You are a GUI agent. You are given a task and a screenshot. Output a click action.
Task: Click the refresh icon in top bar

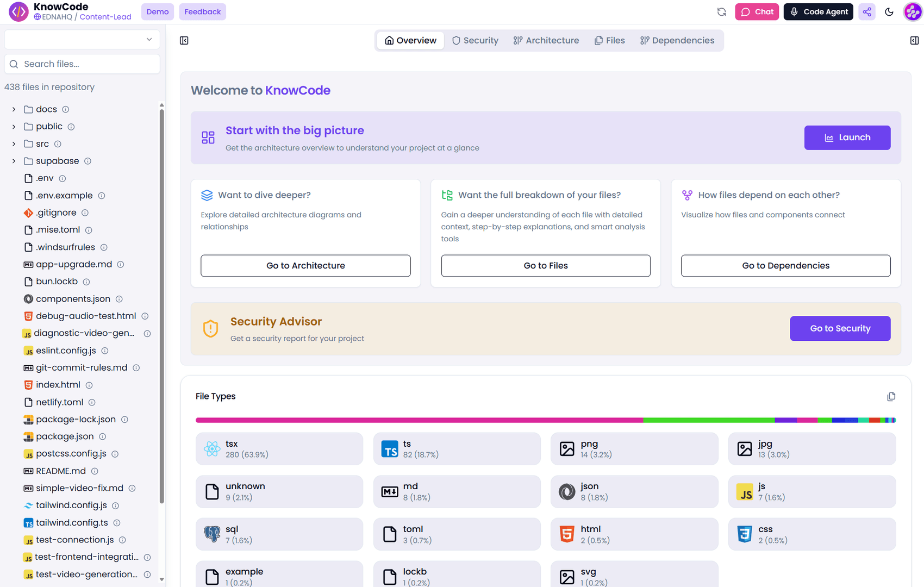pyautogui.click(x=721, y=12)
